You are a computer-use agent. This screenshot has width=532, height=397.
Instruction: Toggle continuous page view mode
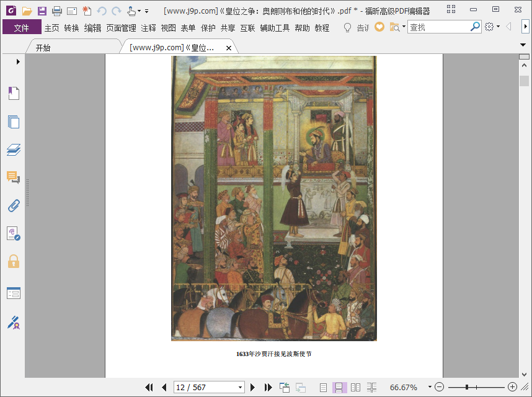pyautogui.click(x=339, y=387)
